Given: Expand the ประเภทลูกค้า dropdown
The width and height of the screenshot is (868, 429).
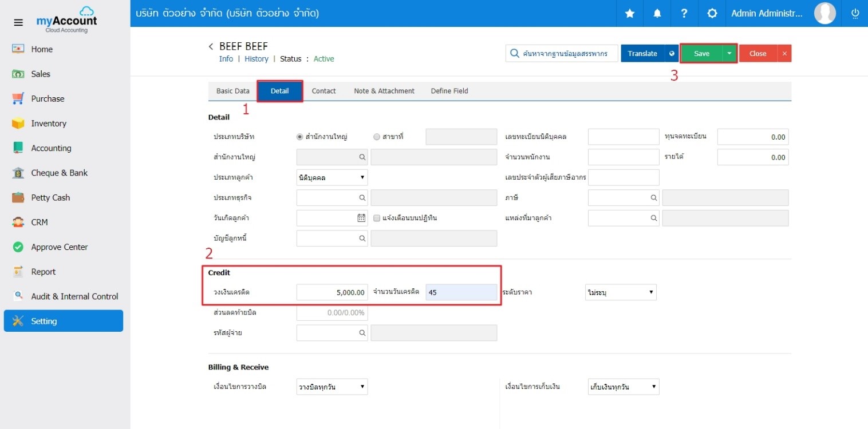Looking at the screenshot, I should (332, 177).
